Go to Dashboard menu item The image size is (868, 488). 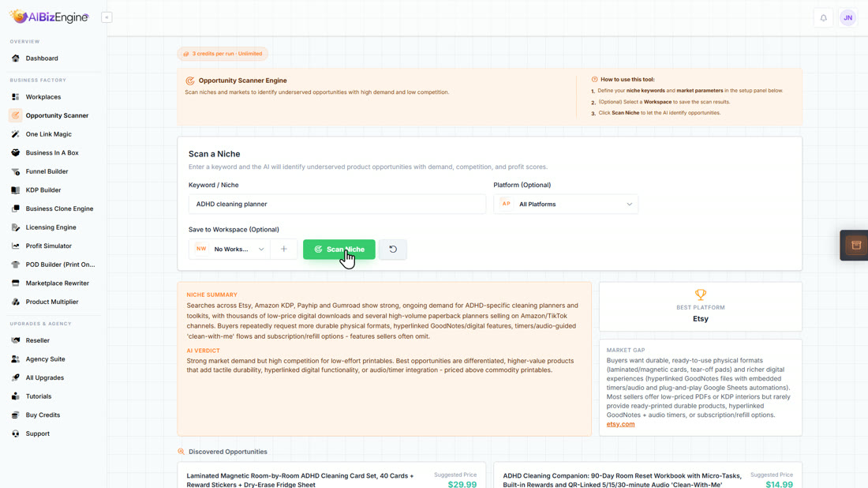(42, 58)
